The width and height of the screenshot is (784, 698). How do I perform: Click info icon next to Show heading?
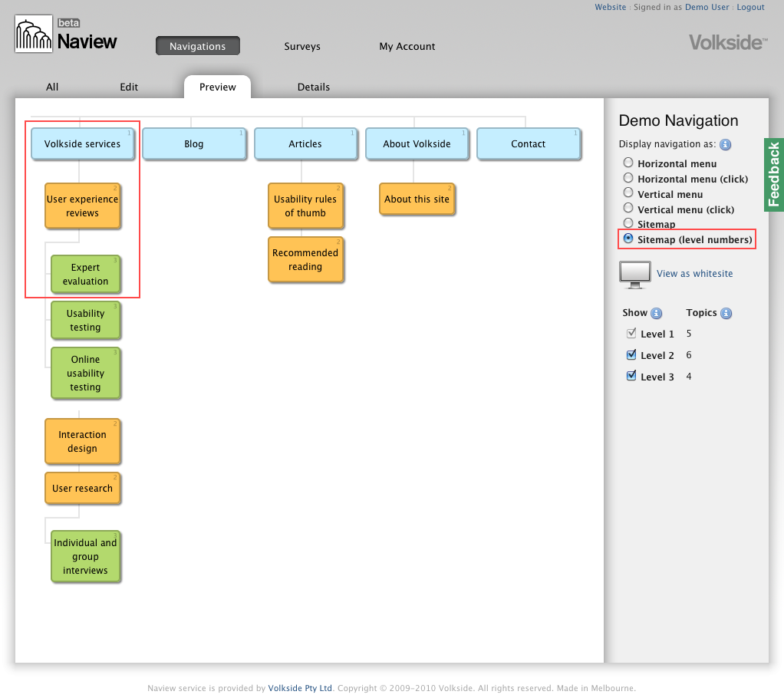coord(656,313)
